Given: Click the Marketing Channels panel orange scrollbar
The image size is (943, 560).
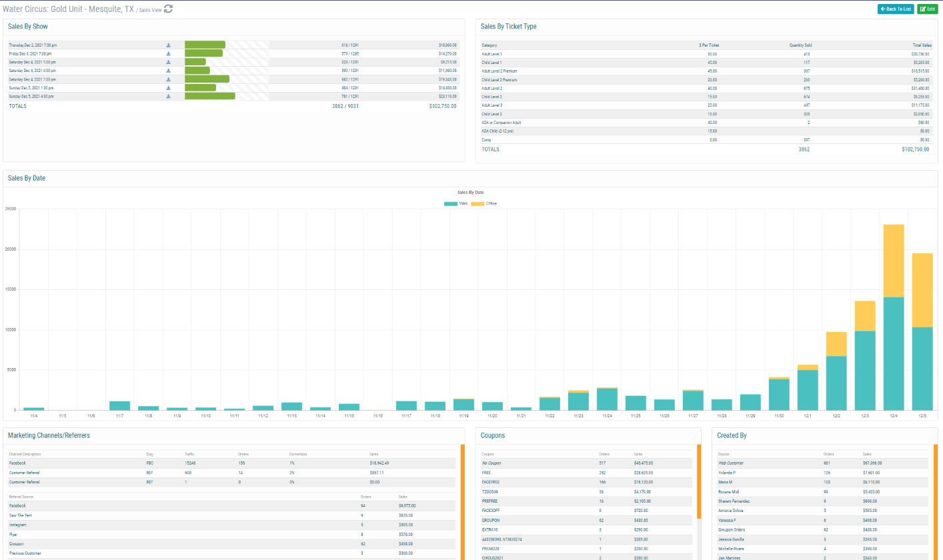Looking at the screenshot, I should point(463,501).
